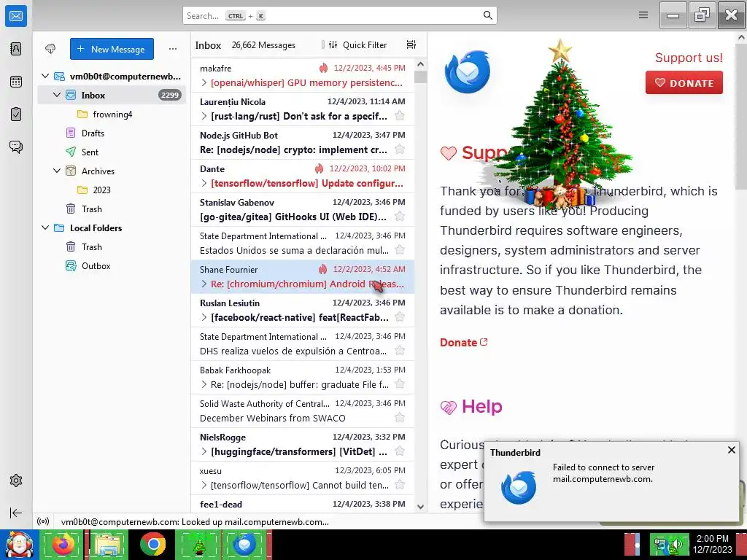Open the Babak Farkhoopak message
Image resolution: width=747 pixels, height=560 pixels.
point(303,377)
